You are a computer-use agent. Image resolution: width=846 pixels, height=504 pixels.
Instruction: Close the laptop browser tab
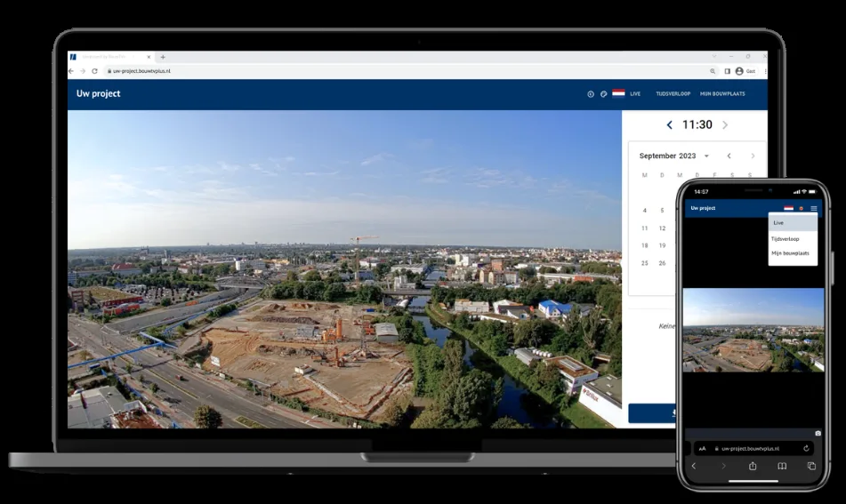coord(149,57)
